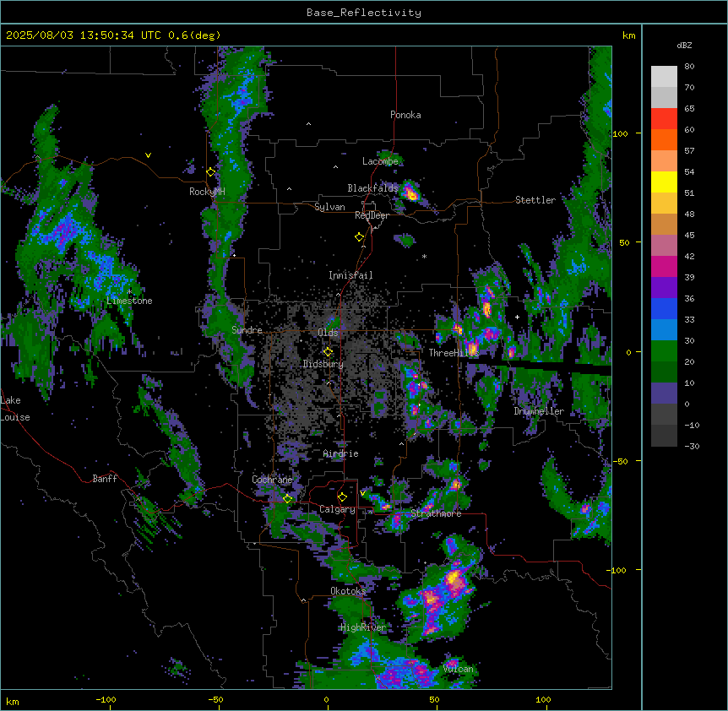
Task: Select the white 80 dBZ legend color band
Action: pyautogui.click(x=664, y=77)
